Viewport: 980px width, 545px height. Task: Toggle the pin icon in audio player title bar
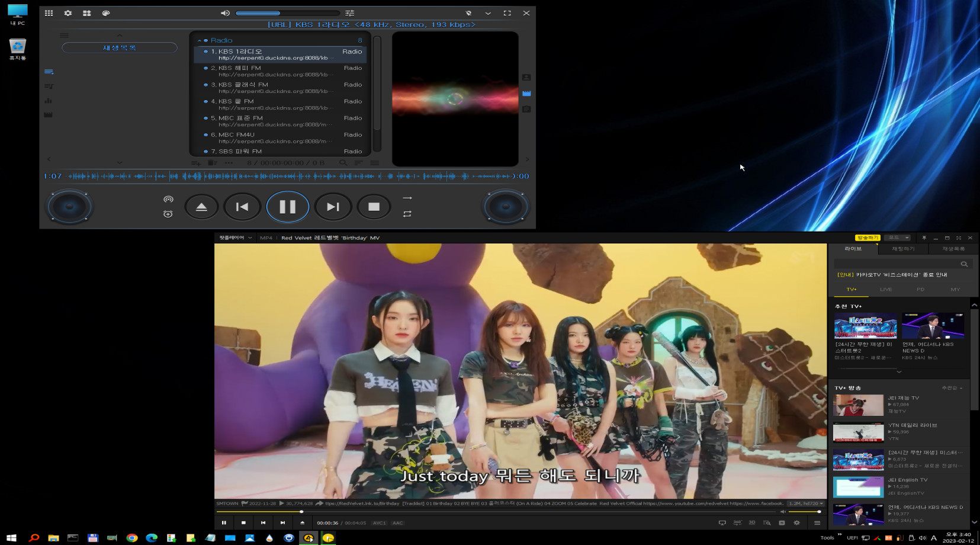(468, 13)
